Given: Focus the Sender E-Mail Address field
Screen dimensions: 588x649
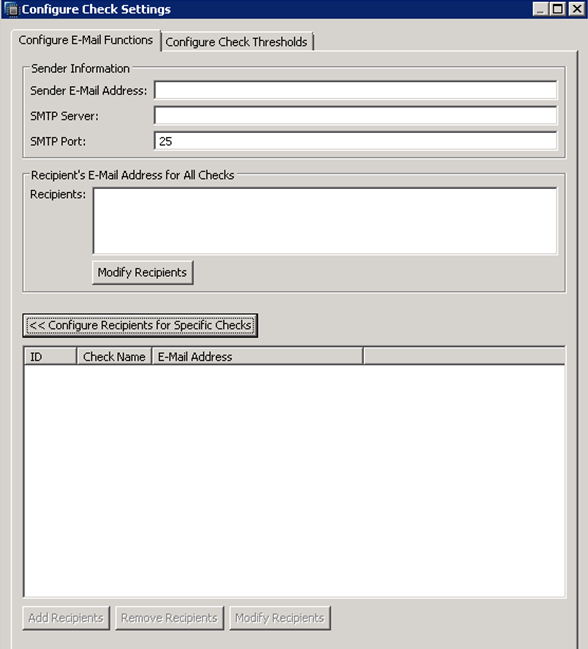Looking at the screenshot, I should pyautogui.click(x=355, y=90).
